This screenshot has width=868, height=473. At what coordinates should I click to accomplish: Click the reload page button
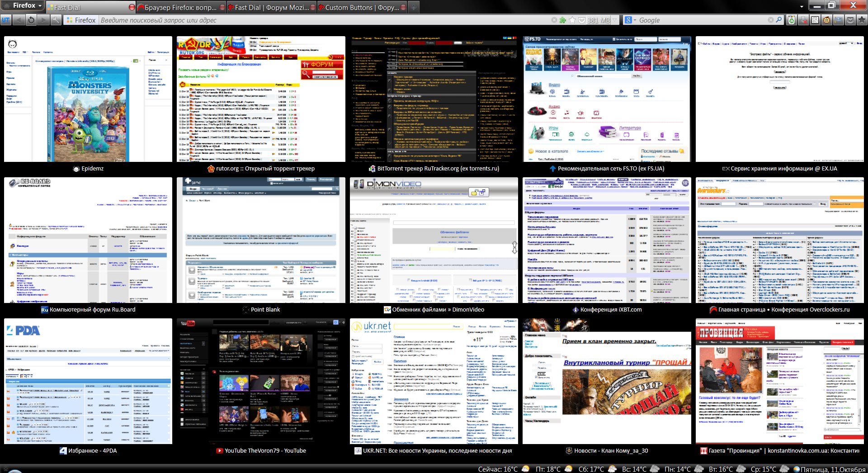31,20
